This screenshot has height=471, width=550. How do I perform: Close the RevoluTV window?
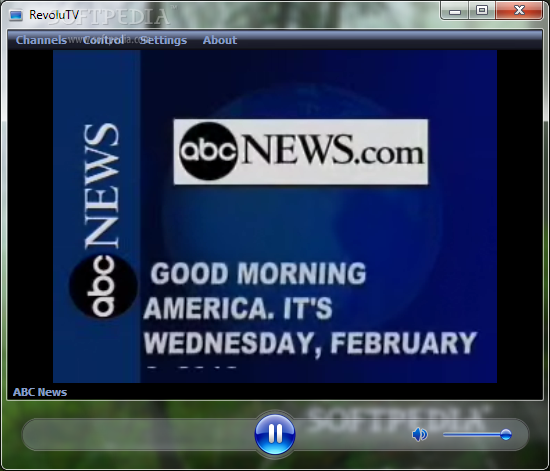(x=519, y=11)
